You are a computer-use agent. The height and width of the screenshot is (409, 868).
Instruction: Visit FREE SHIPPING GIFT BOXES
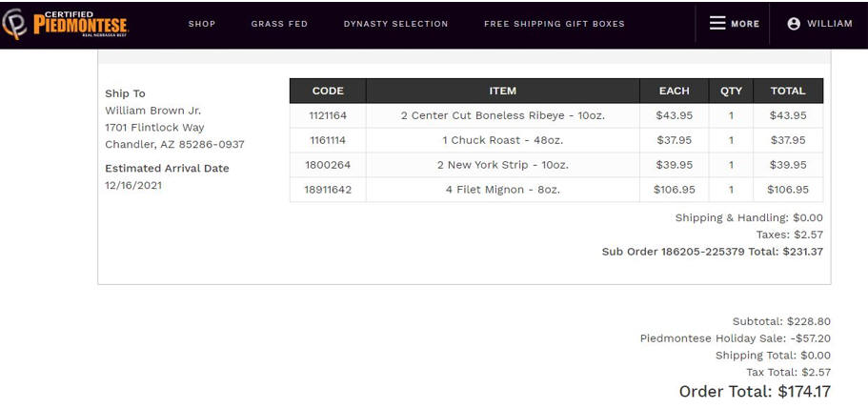coord(555,24)
